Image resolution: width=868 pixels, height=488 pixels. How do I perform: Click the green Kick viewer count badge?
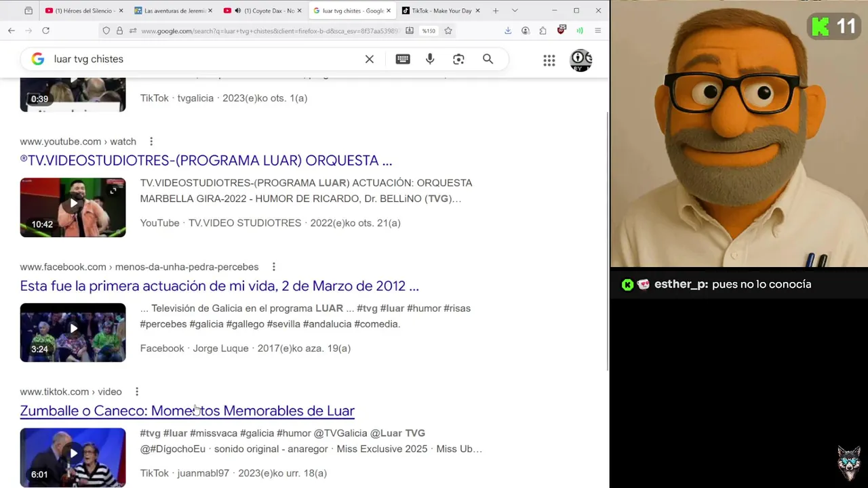(834, 26)
